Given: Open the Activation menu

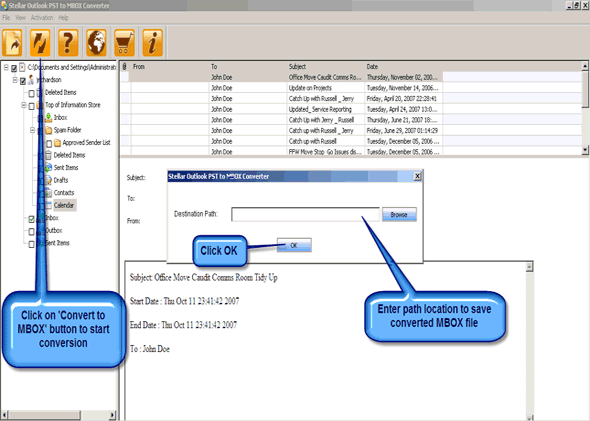Looking at the screenshot, I should (42, 18).
